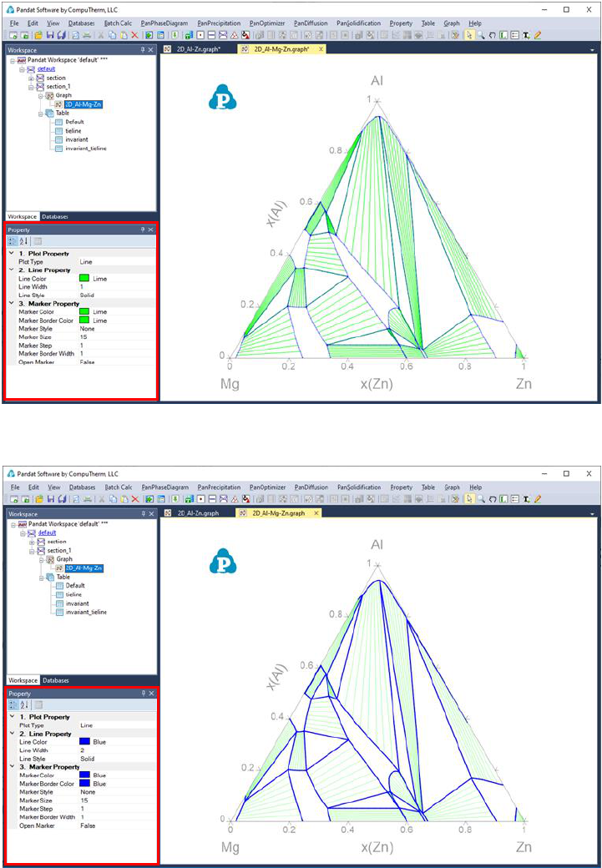Screen dimensions: 602x868
Task: Open PanPhaseDiagram menu in upper window
Action: [165, 23]
